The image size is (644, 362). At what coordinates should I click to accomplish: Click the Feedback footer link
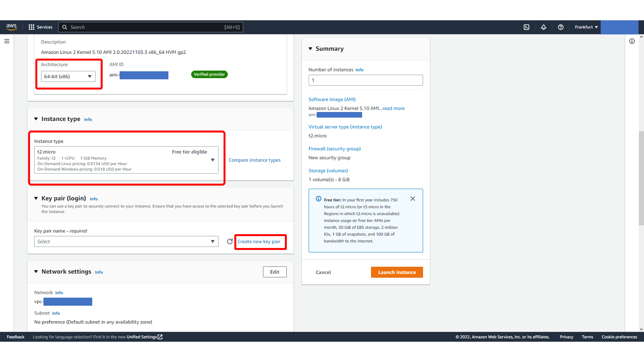(15, 337)
